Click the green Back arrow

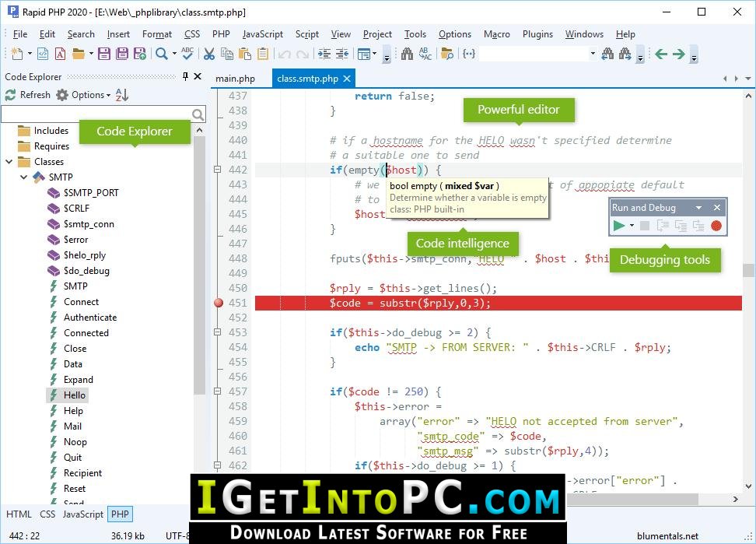tap(661, 54)
